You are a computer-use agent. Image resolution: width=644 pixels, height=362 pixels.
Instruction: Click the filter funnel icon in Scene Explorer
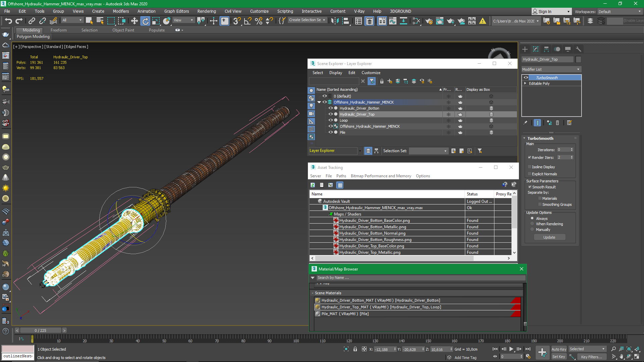click(372, 81)
